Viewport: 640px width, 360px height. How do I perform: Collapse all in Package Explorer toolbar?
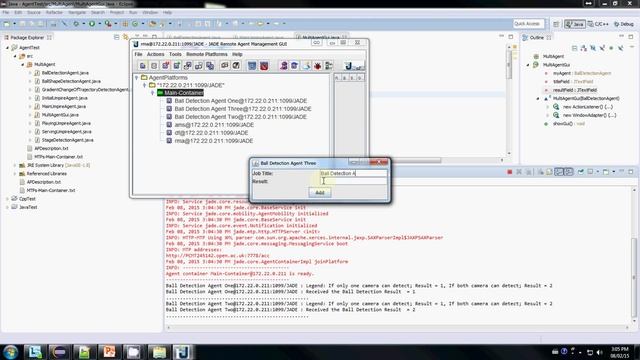tap(117, 37)
